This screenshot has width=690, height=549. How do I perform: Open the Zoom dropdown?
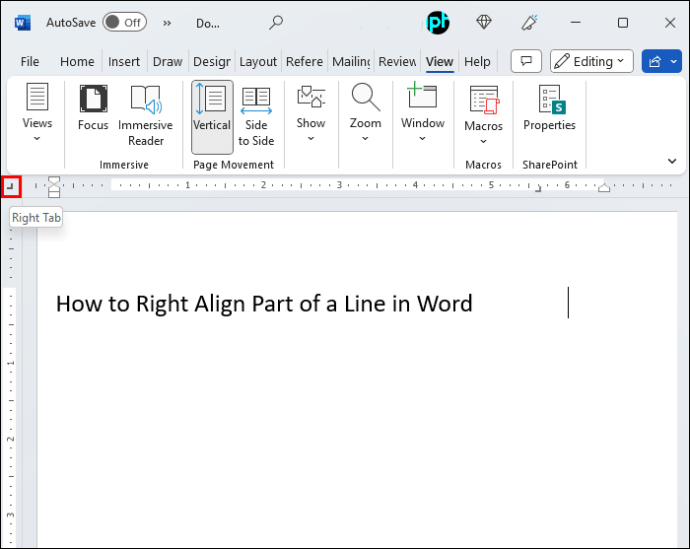tap(365, 113)
